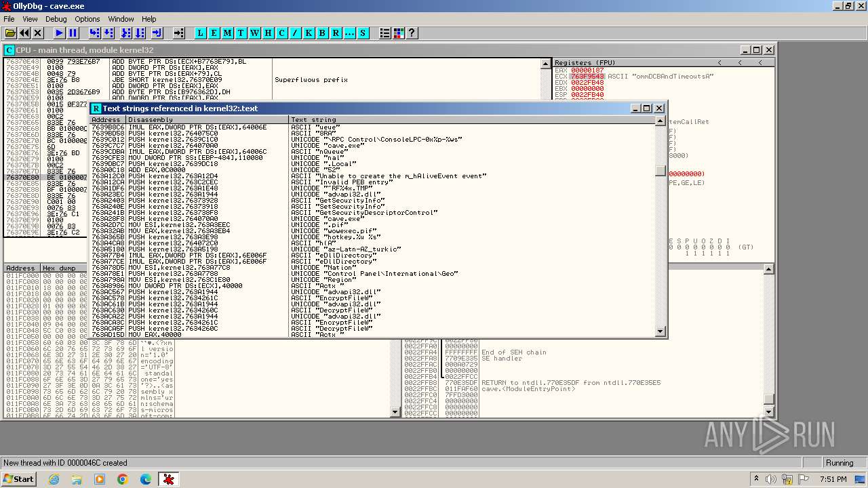Click the Step over toolbar icon
Image resolution: width=868 pixels, height=488 pixels.
(108, 33)
